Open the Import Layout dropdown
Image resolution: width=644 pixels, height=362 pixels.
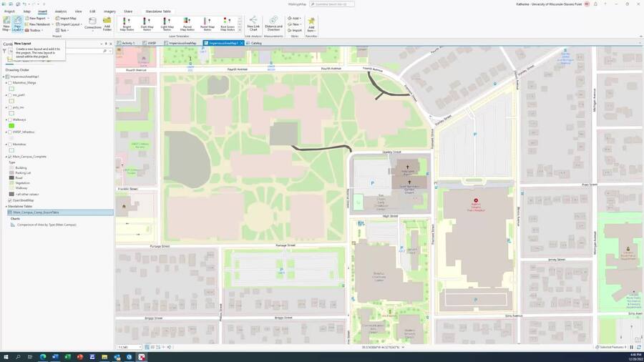pos(69,24)
